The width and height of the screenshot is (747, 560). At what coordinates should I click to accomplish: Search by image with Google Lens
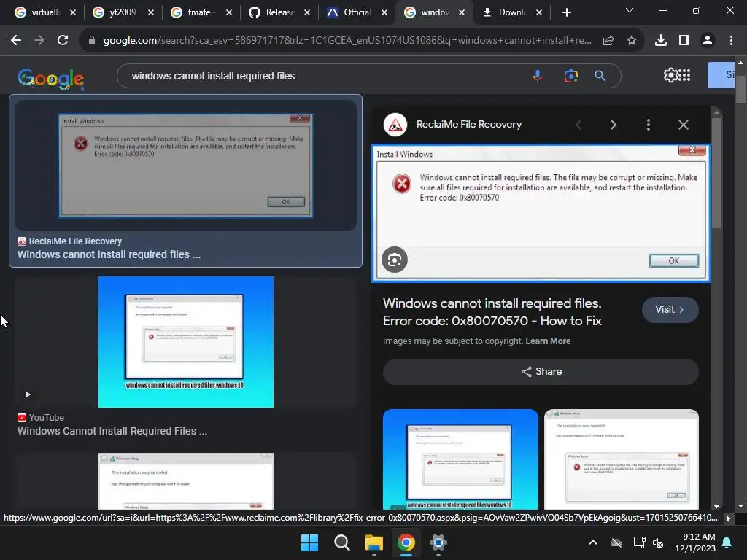(x=570, y=76)
